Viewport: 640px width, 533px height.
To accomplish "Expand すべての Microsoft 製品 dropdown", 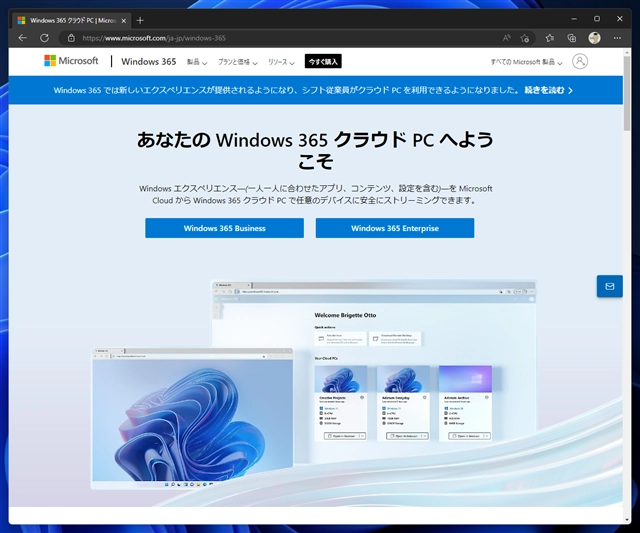I will (x=527, y=62).
